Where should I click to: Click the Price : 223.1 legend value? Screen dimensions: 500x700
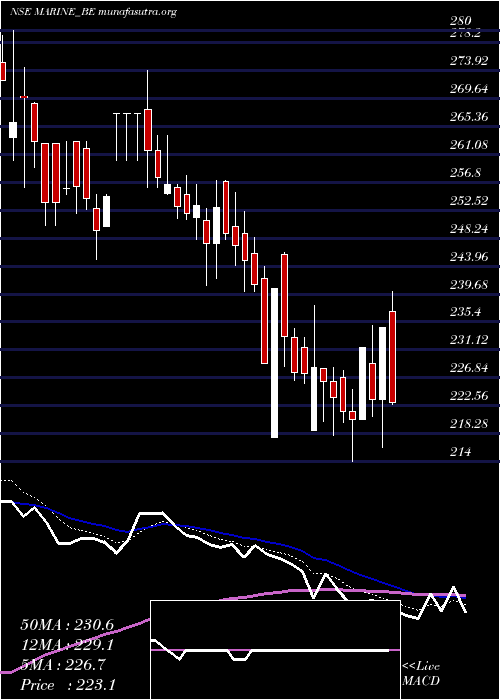pos(67,685)
